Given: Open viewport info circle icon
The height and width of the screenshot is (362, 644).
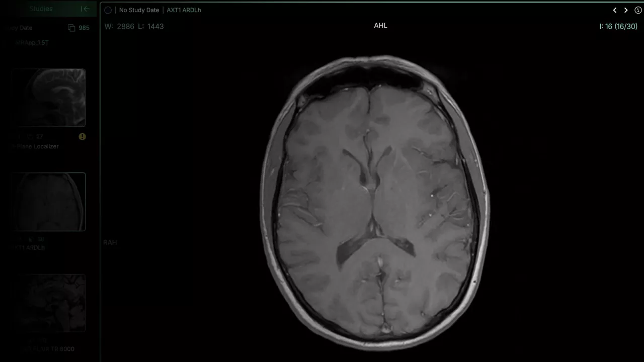Looking at the screenshot, I should [x=638, y=10].
